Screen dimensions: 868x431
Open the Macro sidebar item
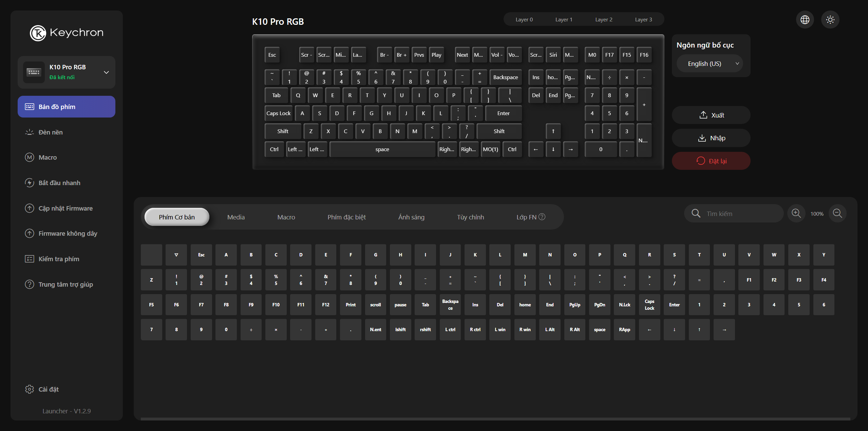click(x=48, y=157)
